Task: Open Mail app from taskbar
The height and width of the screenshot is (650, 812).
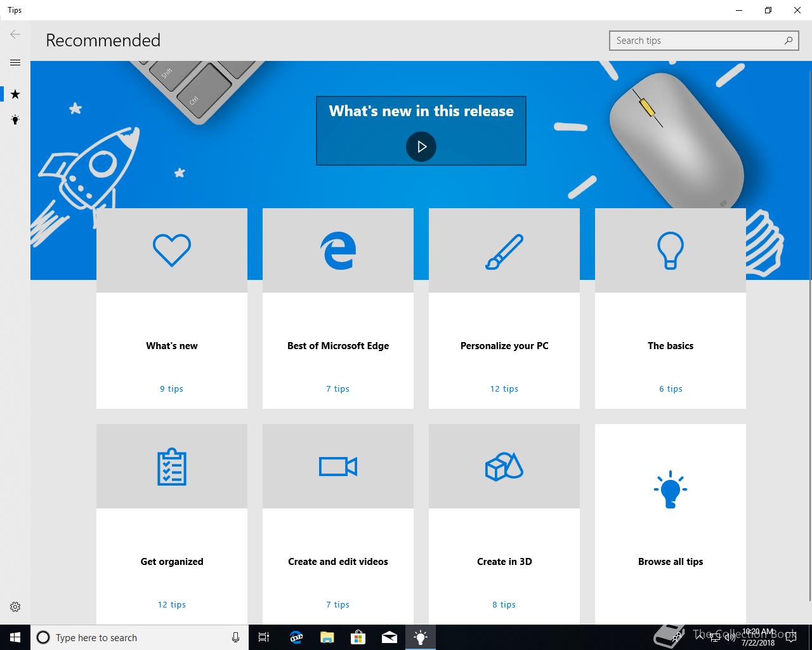Action: (390, 637)
